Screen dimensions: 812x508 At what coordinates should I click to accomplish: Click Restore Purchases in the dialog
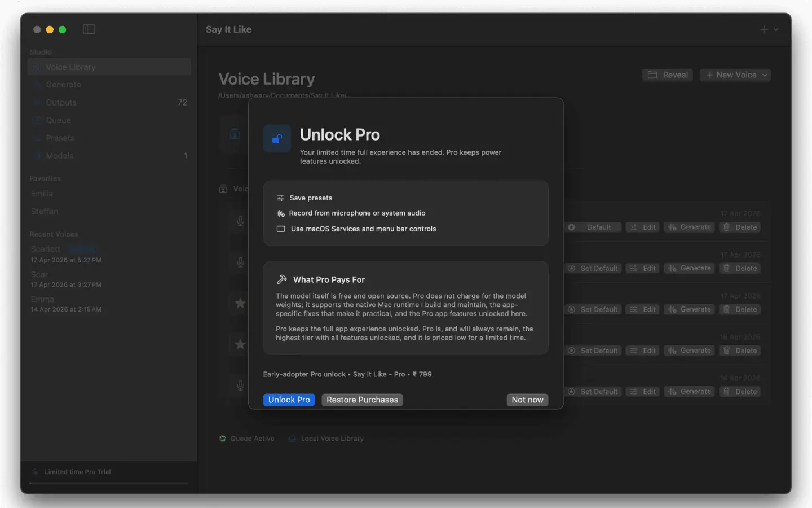point(362,400)
